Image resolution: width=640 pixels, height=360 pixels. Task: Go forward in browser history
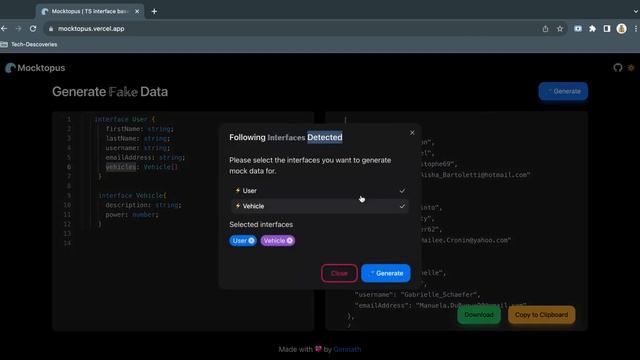coord(18,29)
